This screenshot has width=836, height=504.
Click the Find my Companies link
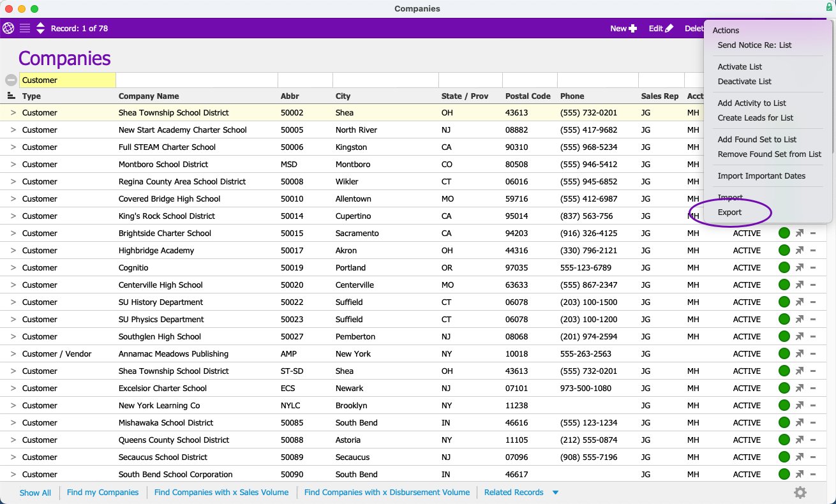pyautogui.click(x=103, y=493)
